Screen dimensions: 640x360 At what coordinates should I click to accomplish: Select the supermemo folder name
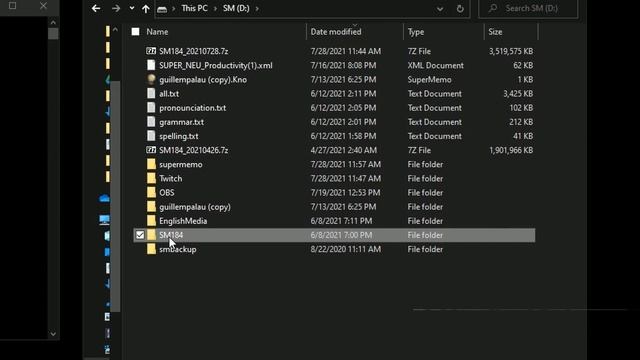181,164
